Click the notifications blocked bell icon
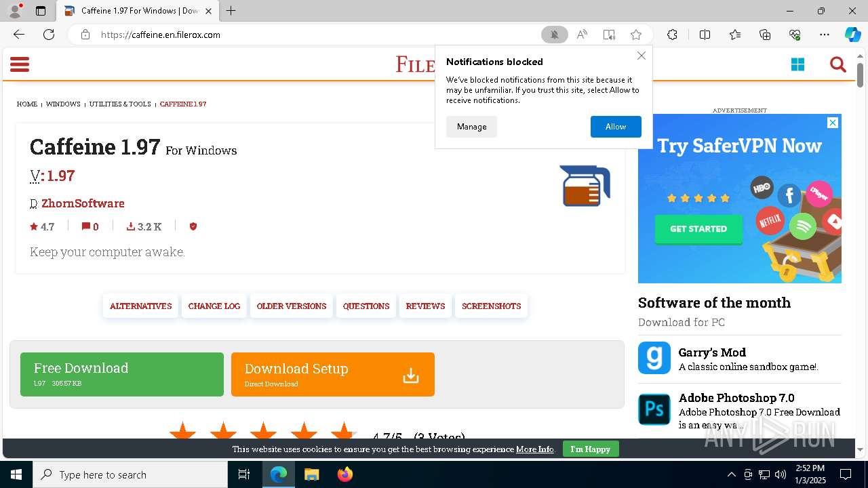 (554, 35)
